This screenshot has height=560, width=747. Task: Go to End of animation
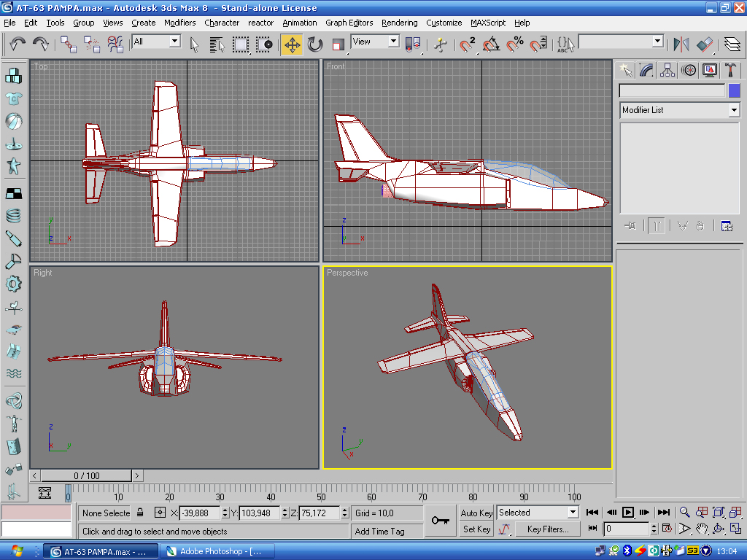pyautogui.click(x=663, y=513)
